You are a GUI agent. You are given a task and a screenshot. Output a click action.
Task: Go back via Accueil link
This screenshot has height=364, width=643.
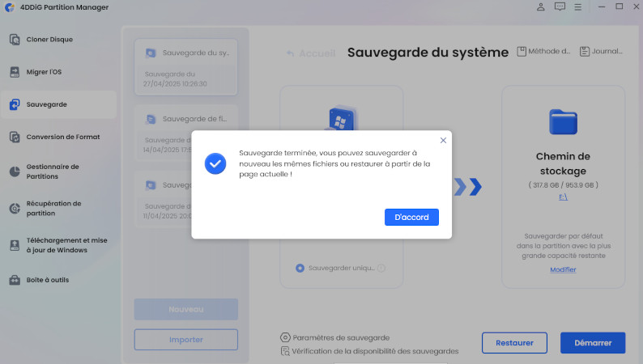pos(311,53)
